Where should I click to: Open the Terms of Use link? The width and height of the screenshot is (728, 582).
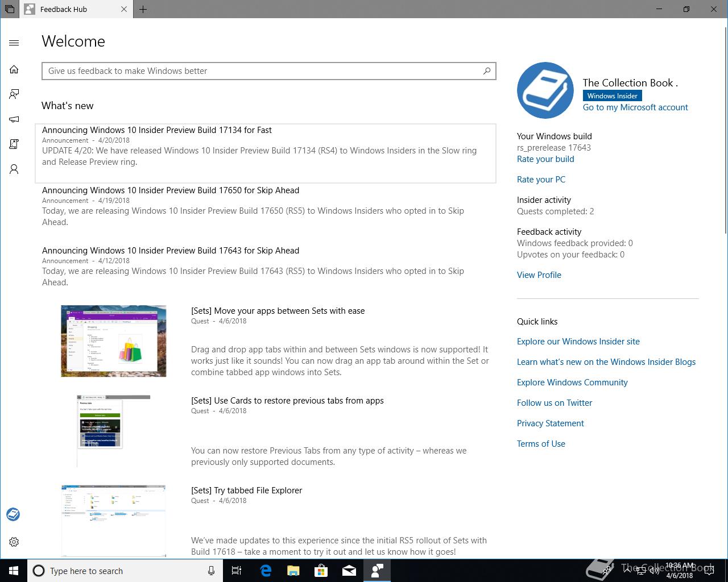coord(541,444)
